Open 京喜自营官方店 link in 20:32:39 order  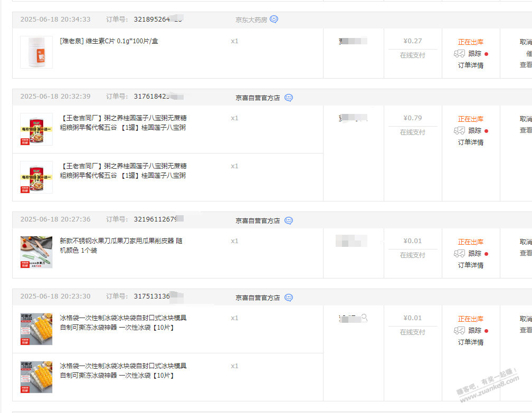[x=258, y=98]
